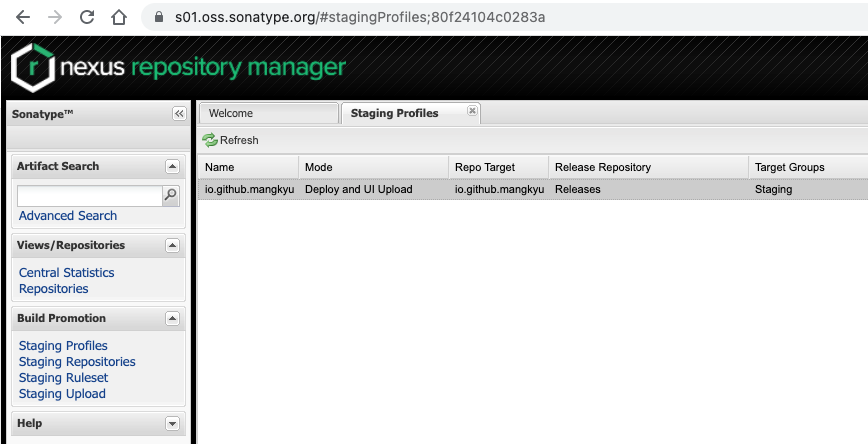
Task: Collapse the Artifact Search panel
Action: tap(172, 167)
